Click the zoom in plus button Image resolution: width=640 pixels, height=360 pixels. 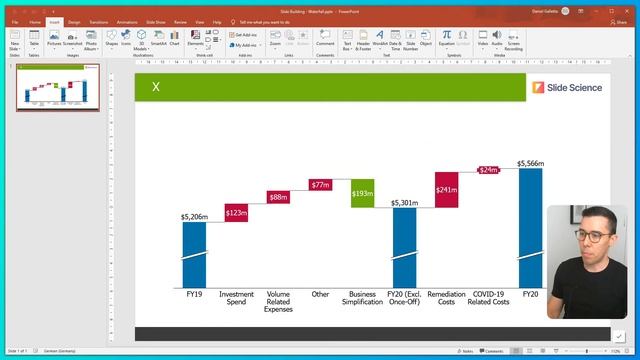[605, 351]
